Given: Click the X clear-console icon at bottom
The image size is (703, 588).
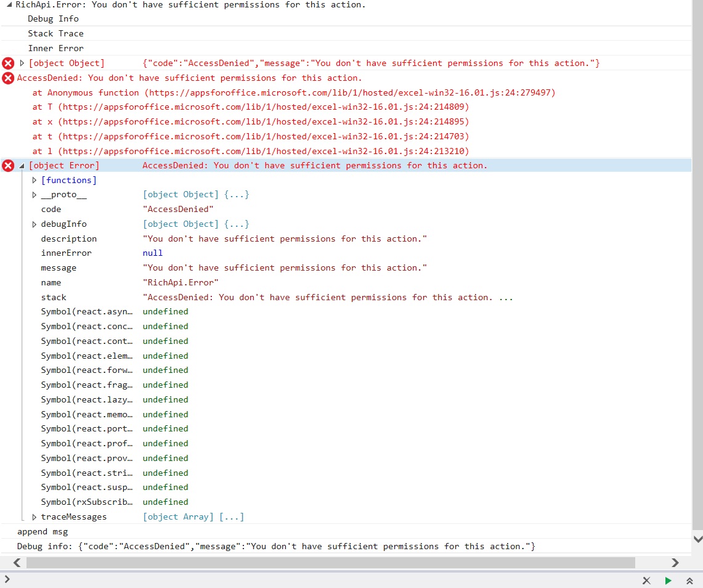Looking at the screenshot, I should [646, 581].
